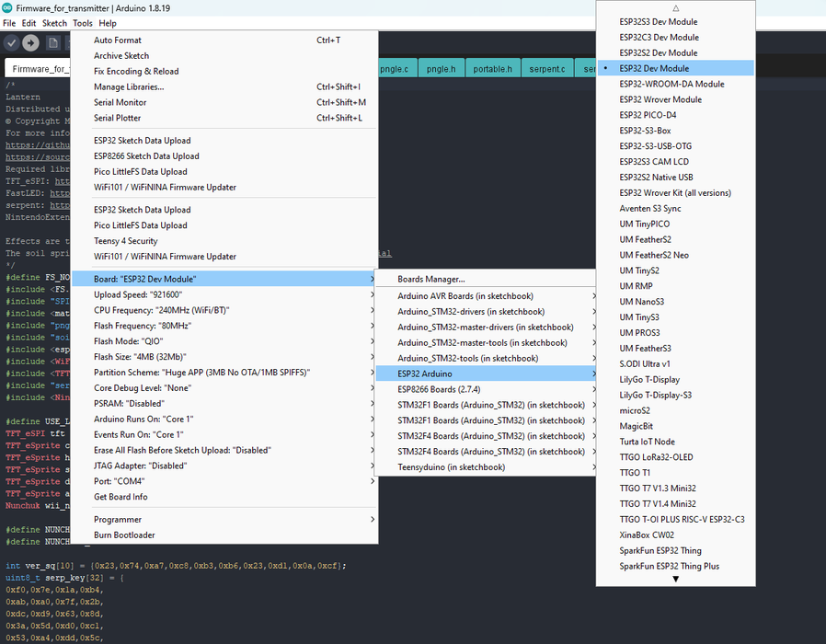Expand the Port COM4 submenu

tap(224, 481)
